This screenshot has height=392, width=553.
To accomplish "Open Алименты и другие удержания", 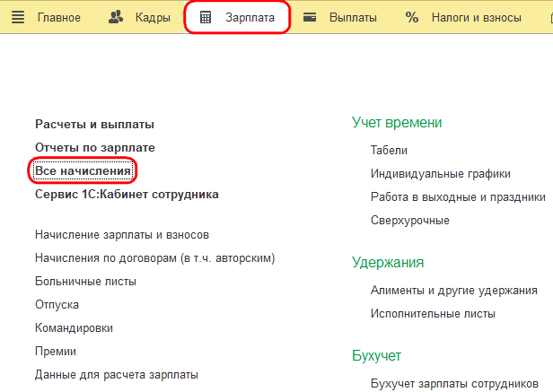I will [x=454, y=291].
